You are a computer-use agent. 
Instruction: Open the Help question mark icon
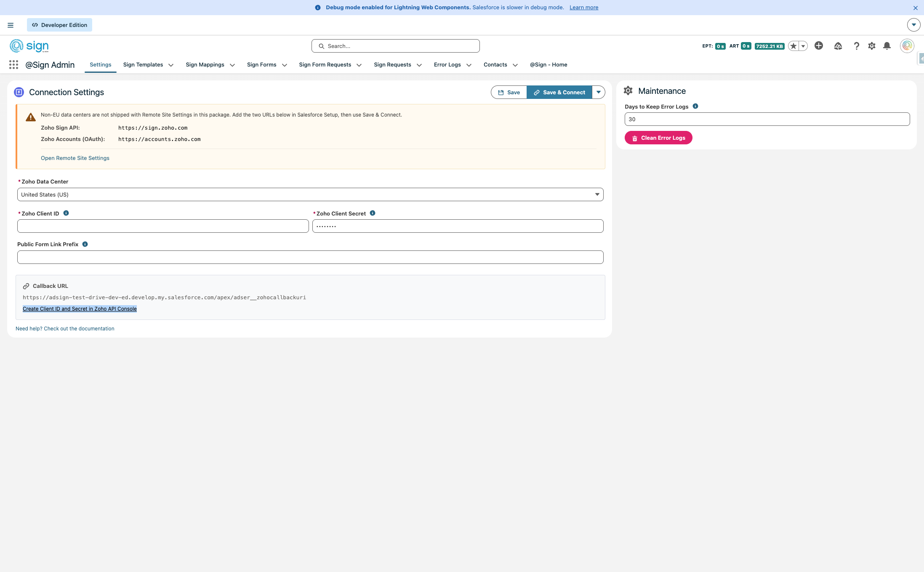pyautogui.click(x=856, y=46)
